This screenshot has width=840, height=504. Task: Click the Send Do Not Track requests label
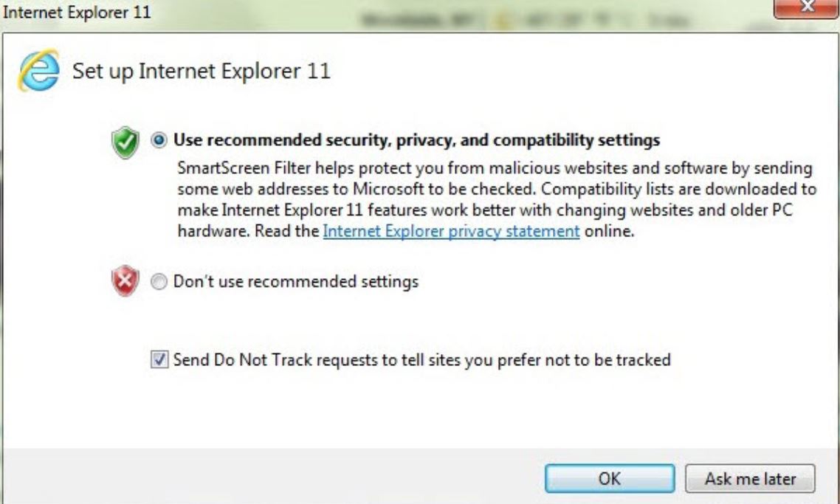coord(421,360)
